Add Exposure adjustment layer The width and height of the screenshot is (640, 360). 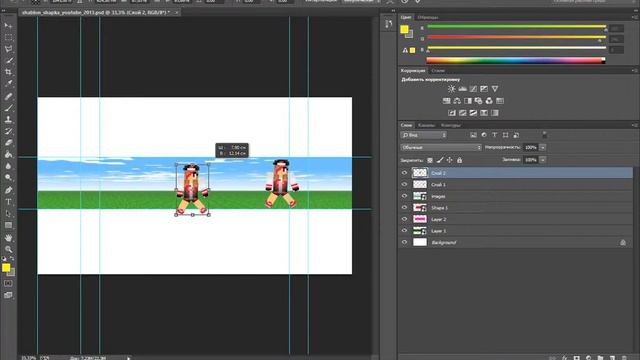click(x=484, y=89)
